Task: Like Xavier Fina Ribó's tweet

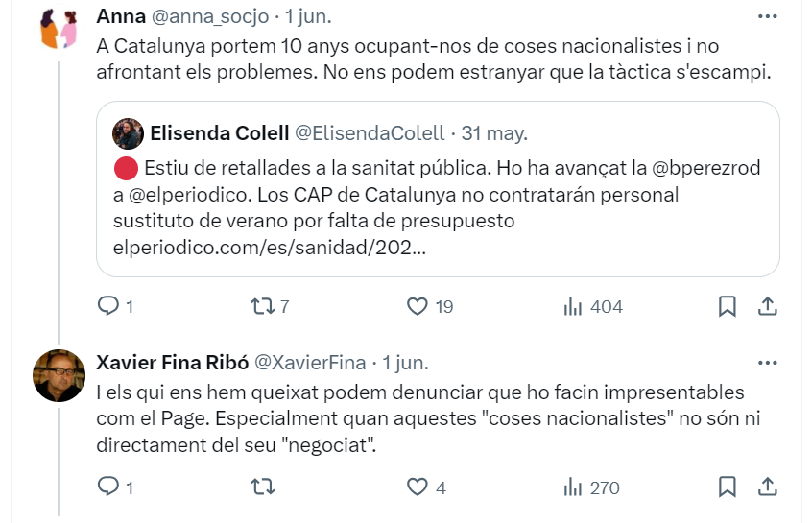Action: click(x=417, y=487)
